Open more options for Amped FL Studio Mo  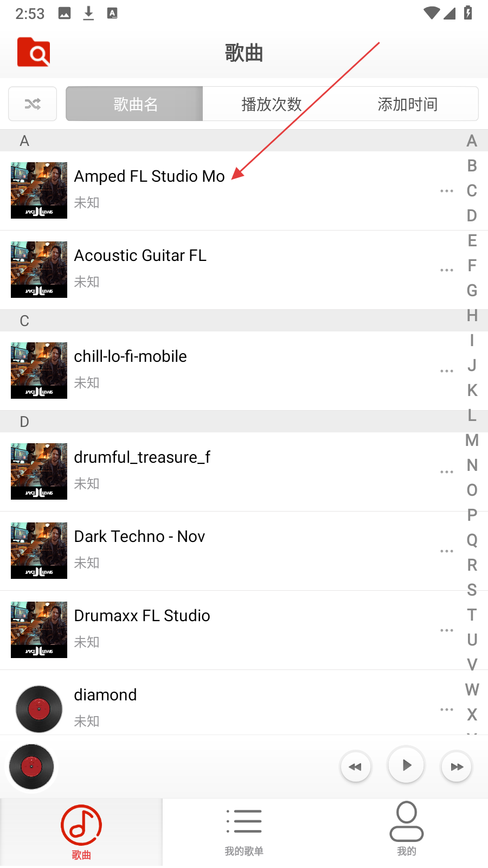[447, 191]
